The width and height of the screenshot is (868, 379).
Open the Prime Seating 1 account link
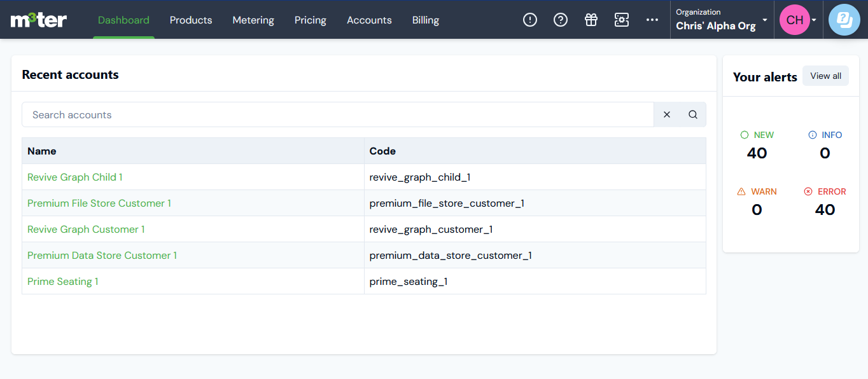click(63, 281)
